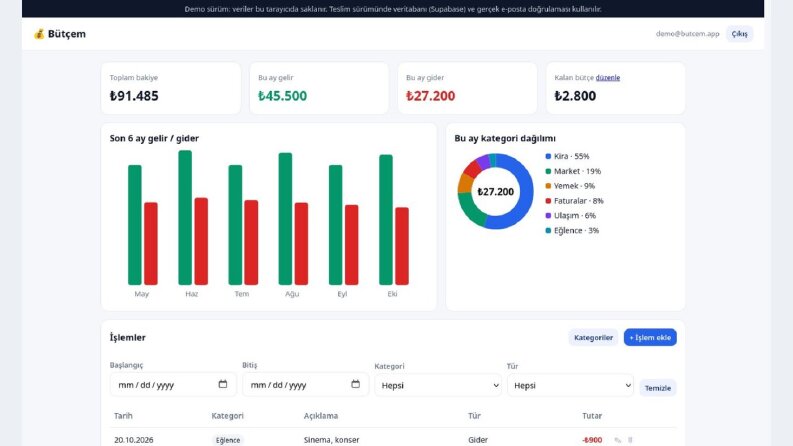This screenshot has width=793, height=446.
Task: Click the green Eyl income bar
Action: [x=335, y=225]
